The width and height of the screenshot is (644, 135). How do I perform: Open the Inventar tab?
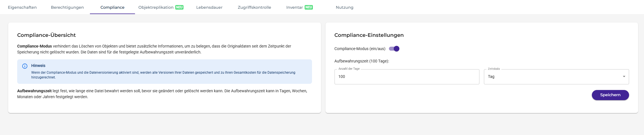(295, 7)
